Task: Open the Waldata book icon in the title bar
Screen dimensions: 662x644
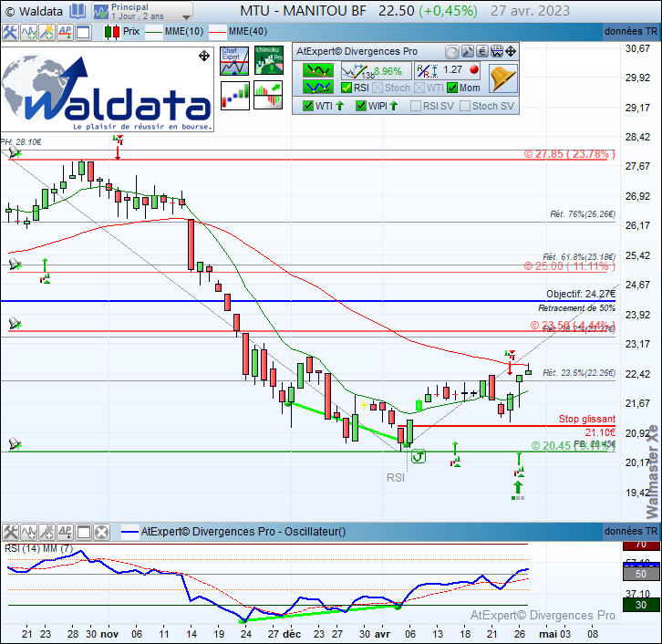Action: (x=78, y=11)
